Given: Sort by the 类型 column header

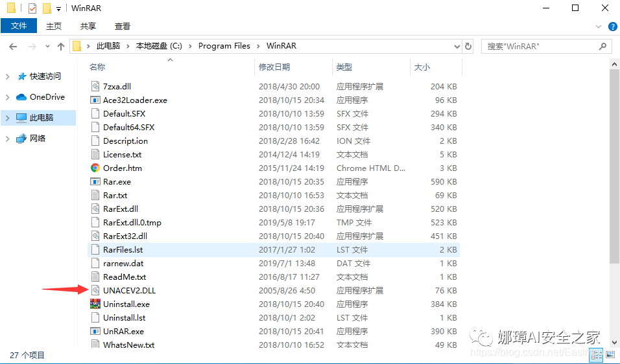Looking at the screenshot, I should [344, 67].
